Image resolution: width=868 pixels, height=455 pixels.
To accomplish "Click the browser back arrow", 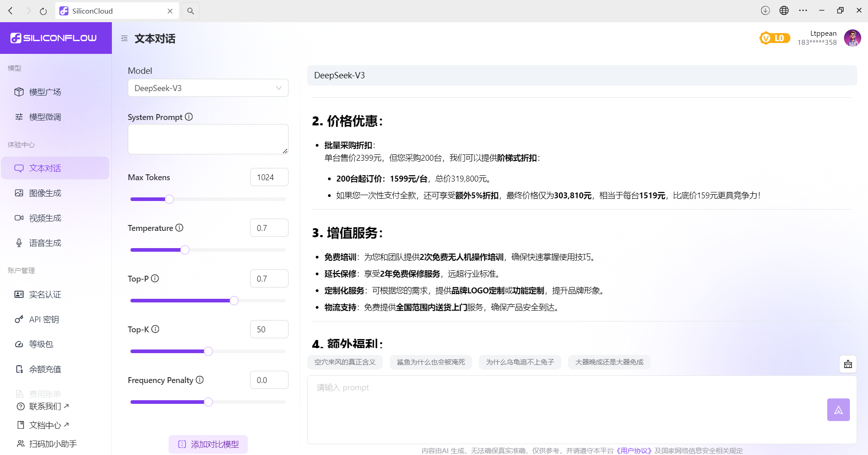I will pos(11,11).
